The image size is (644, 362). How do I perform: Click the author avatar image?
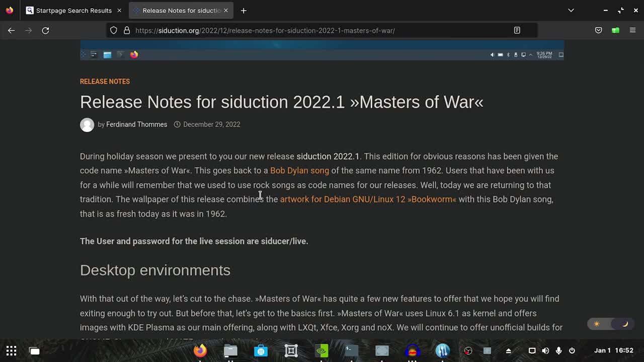tap(87, 125)
